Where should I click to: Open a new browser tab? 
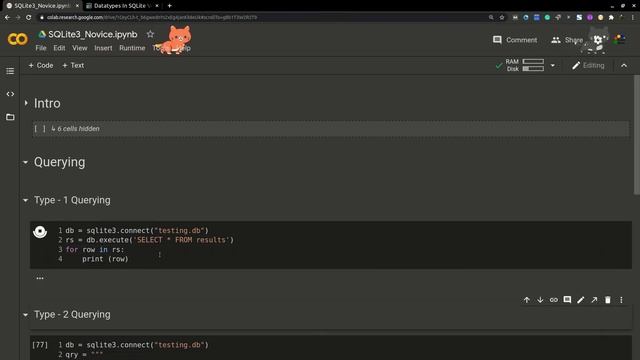point(169,6)
